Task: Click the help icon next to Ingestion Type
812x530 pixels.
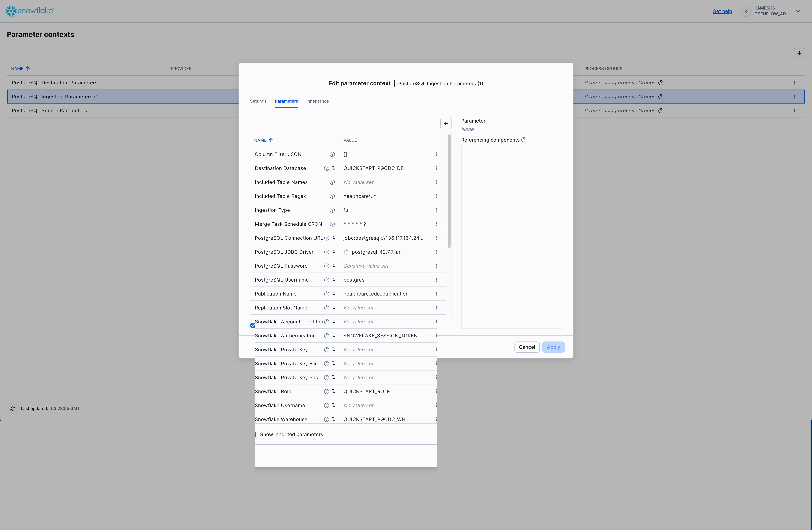Action: coord(332,210)
